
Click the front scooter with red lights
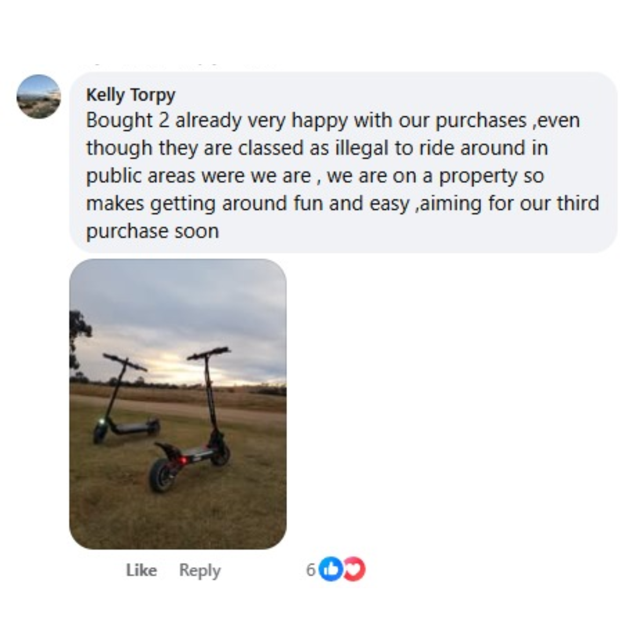199,440
